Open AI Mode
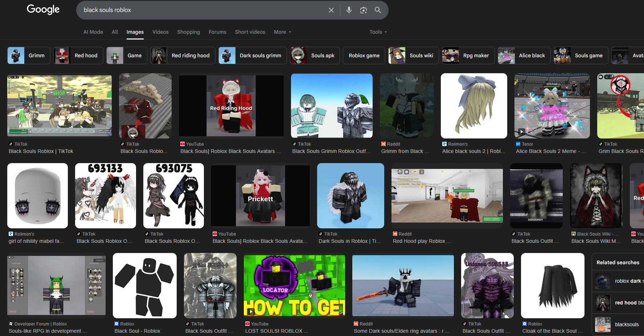The image size is (644, 336). [93, 32]
